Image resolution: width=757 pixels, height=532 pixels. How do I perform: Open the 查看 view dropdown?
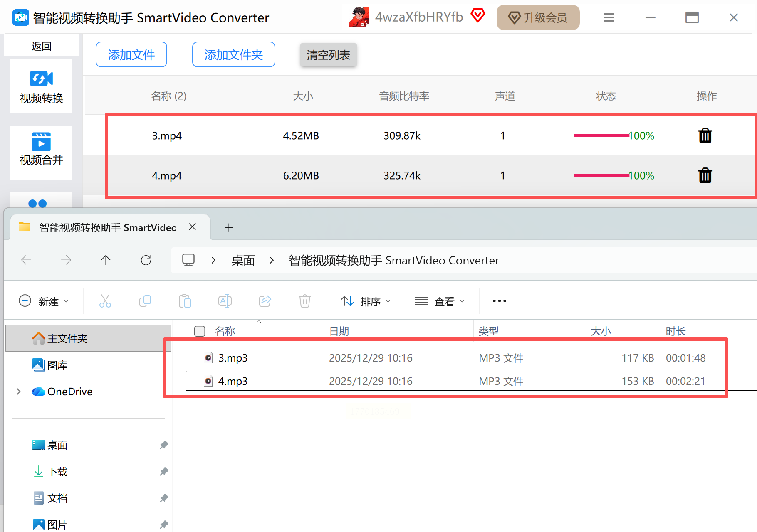(x=440, y=301)
